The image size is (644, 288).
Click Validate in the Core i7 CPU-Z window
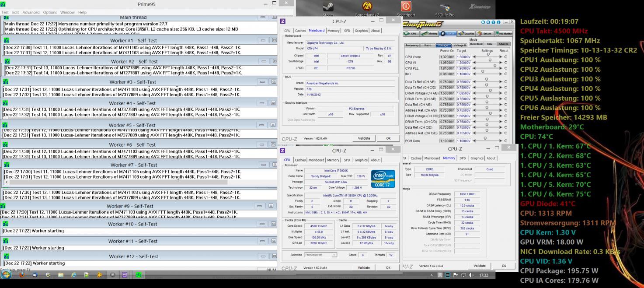point(364,267)
